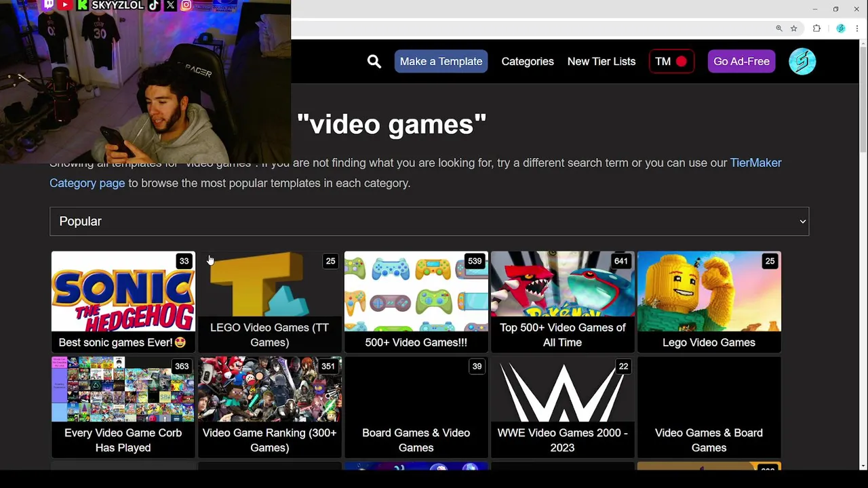Image resolution: width=868 pixels, height=488 pixels.
Task: Open Chrome's three-dot menu
Action: (x=857, y=28)
